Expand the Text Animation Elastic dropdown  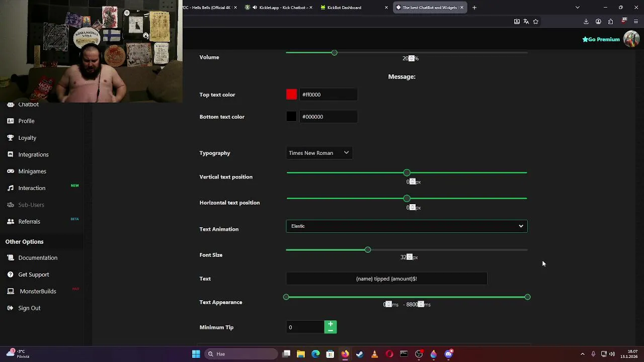click(407, 226)
